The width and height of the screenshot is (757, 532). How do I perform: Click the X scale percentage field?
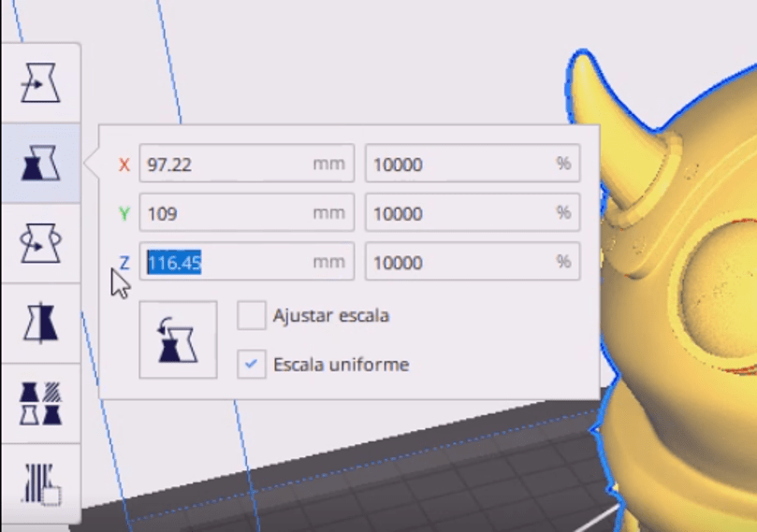473,164
